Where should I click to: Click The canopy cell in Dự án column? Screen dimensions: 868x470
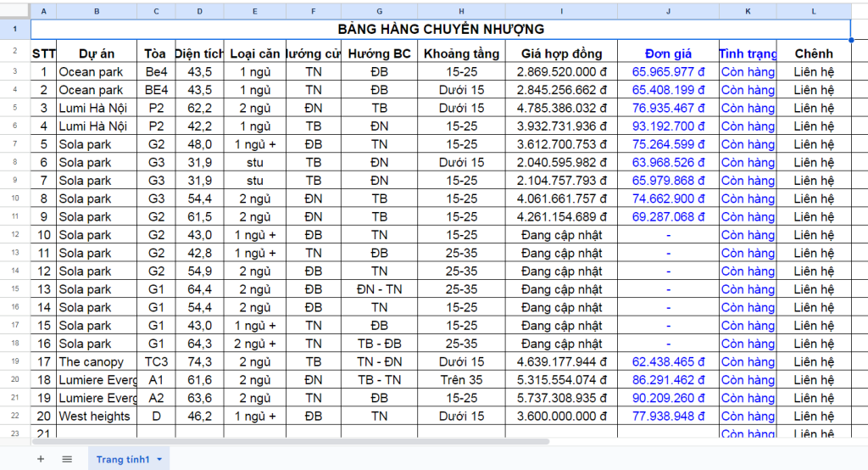97,362
